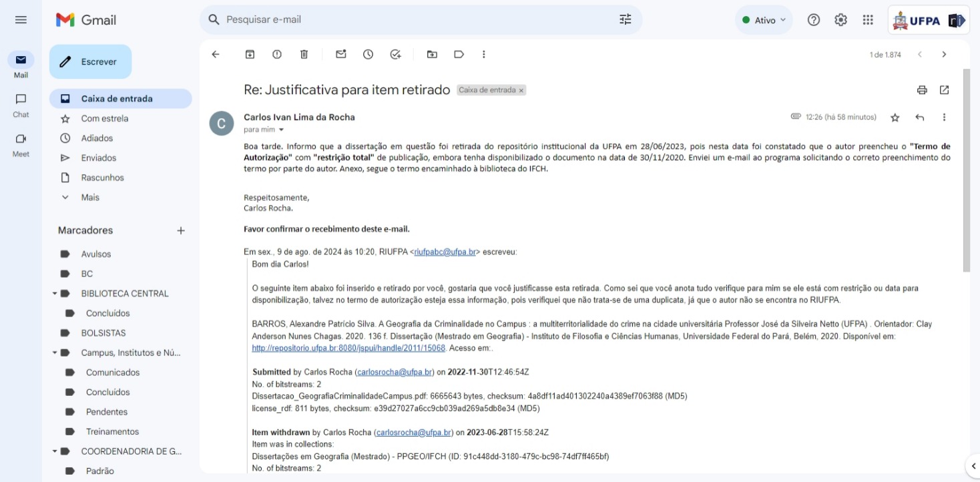Viewport: 980px width, 482px height.
Task: Show search filter options slider icon
Action: (x=625, y=20)
